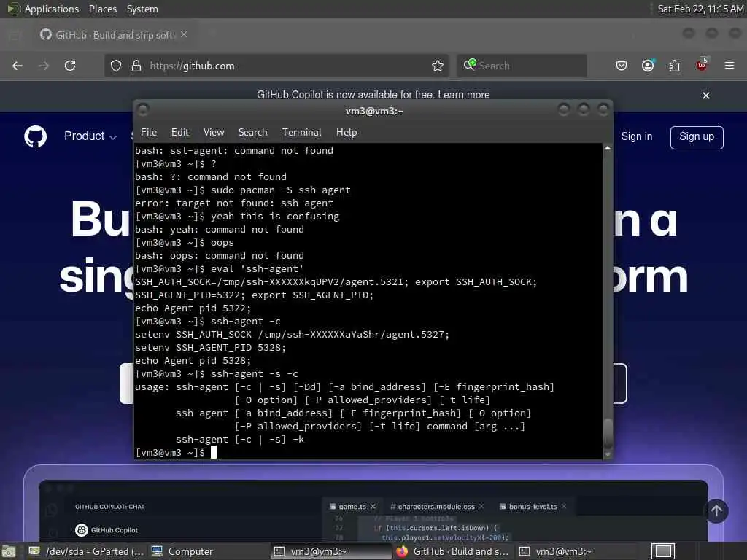Open tracking protection shield icon

(x=116, y=66)
